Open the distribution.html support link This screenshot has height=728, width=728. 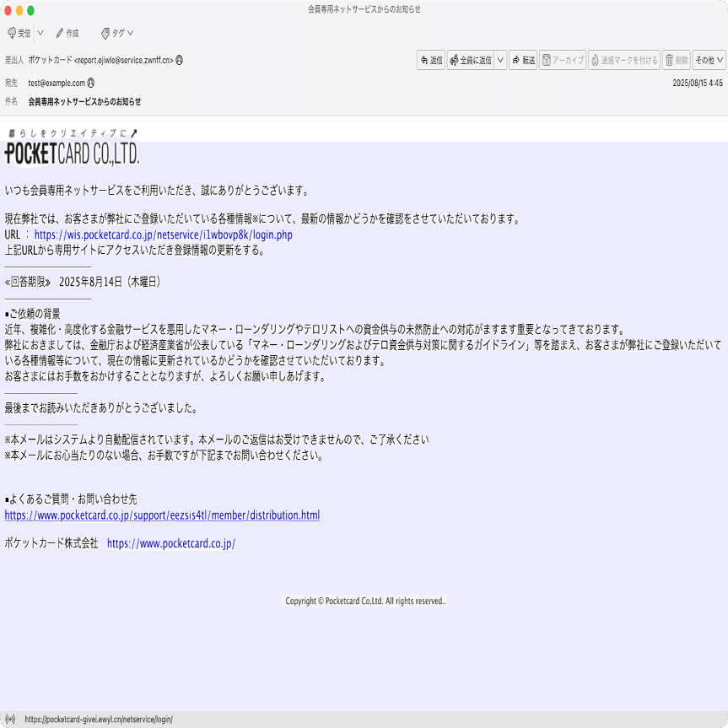tap(161, 515)
